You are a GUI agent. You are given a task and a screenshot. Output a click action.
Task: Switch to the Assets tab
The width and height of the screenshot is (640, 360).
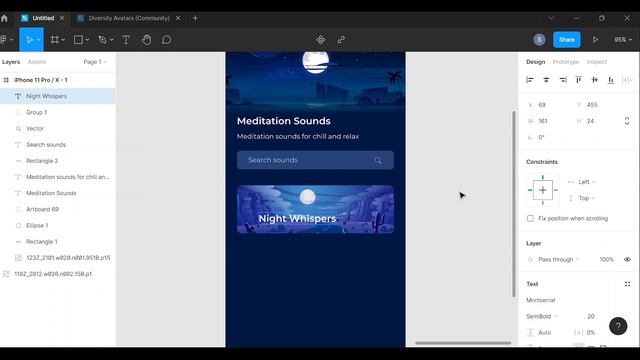37,62
